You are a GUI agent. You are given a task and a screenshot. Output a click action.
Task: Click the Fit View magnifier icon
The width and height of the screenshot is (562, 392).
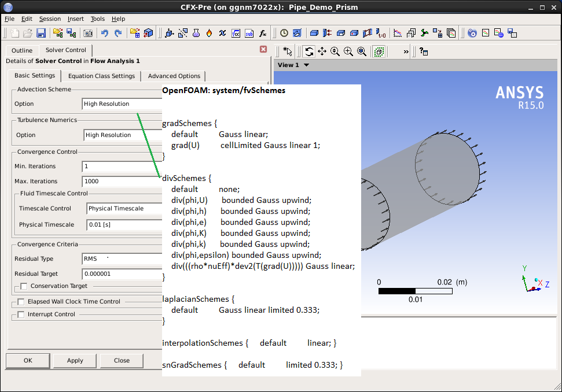point(362,51)
